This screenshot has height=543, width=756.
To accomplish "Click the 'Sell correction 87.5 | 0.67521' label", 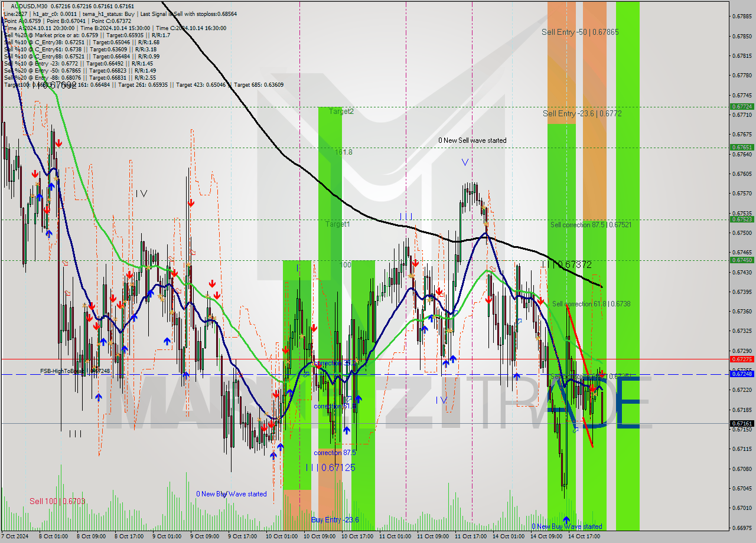I will pyautogui.click(x=591, y=225).
